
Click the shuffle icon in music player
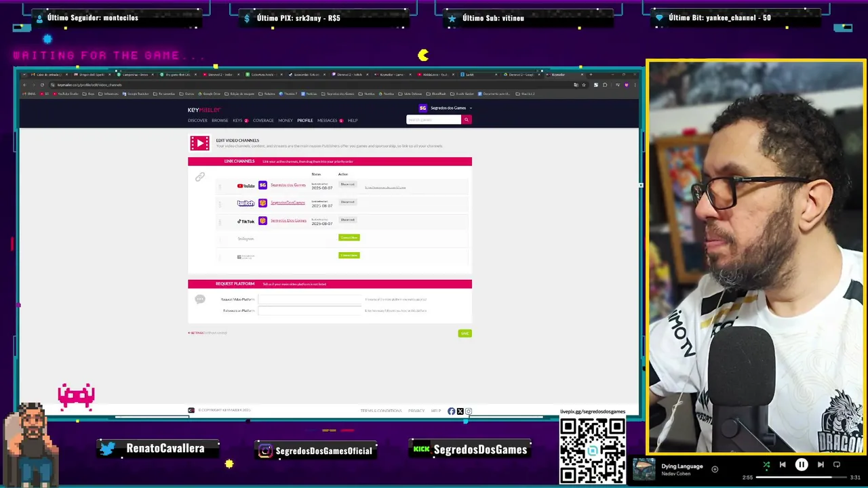tap(766, 465)
